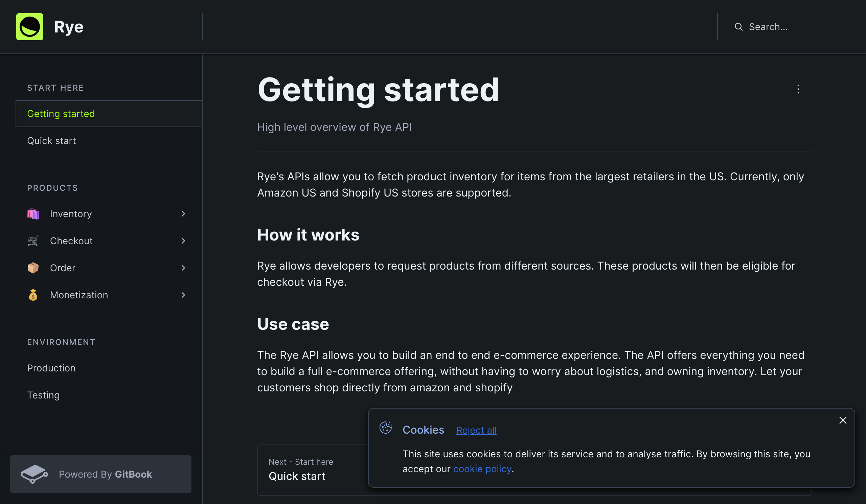866x504 pixels.
Task: Click the How it works heading
Action: pyautogui.click(x=308, y=235)
